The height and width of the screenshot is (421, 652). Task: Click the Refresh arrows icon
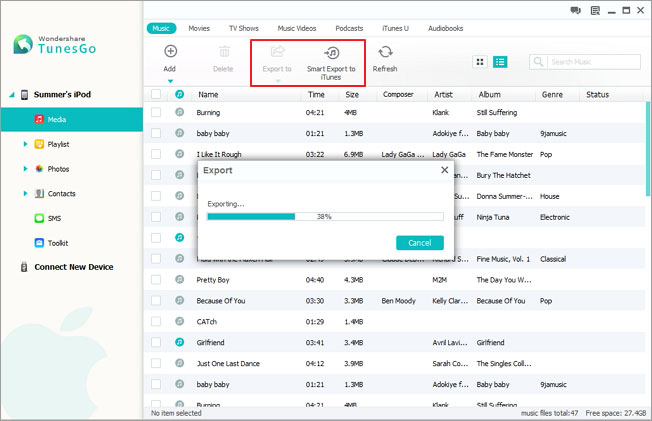click(x=385, y=52)
